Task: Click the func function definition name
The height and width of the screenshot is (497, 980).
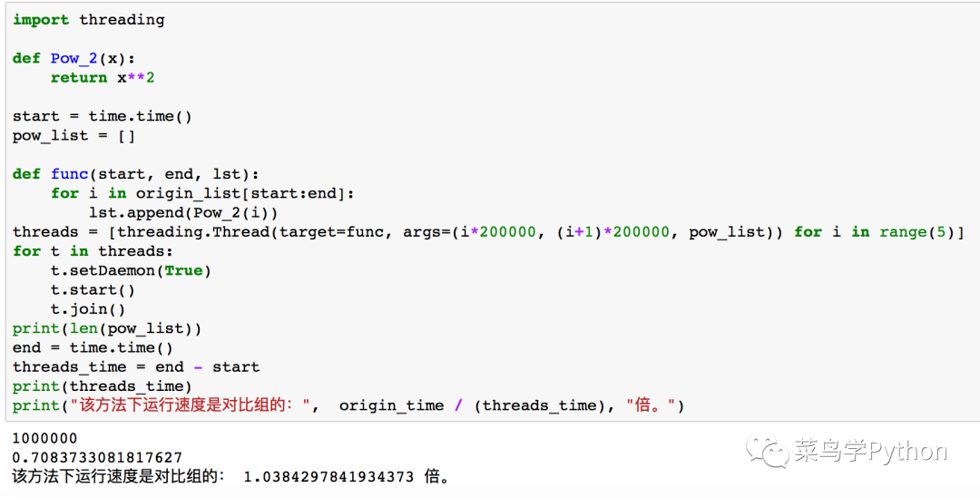Action: (69, 174)
